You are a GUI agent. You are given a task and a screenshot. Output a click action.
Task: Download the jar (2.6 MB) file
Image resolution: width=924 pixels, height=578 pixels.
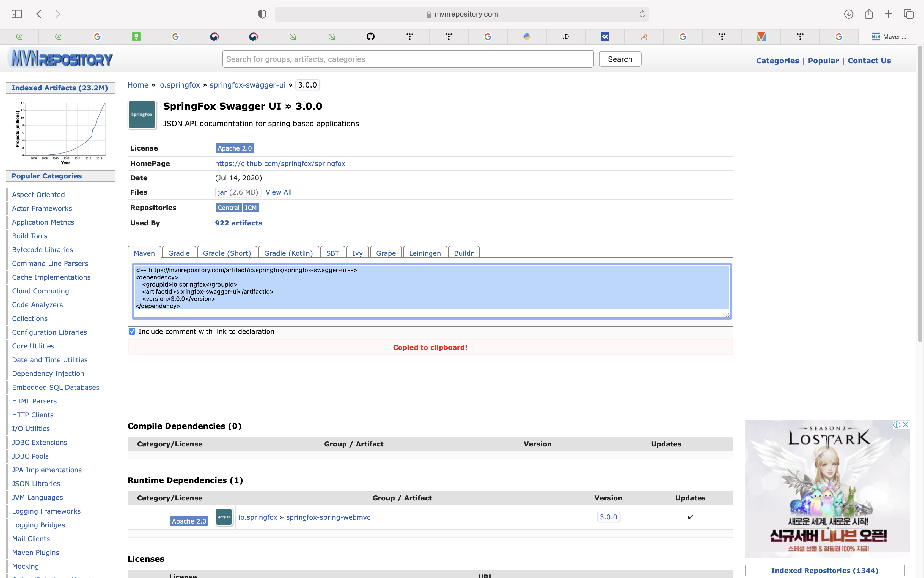238,192
